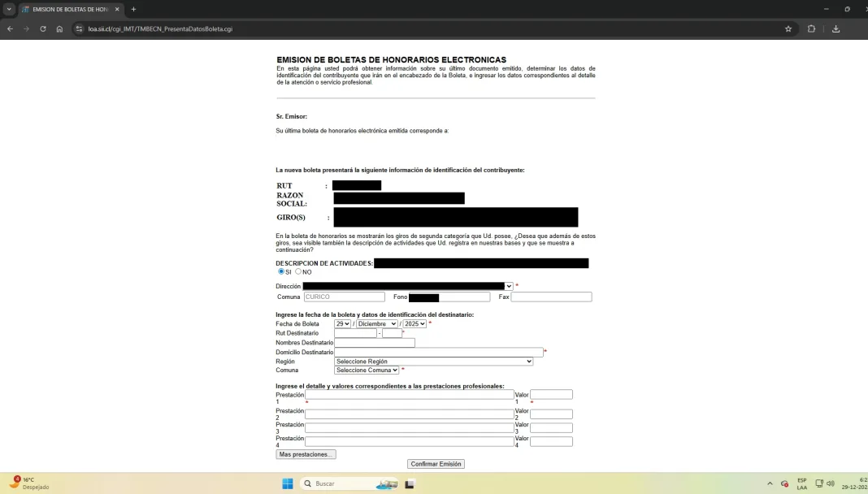The width and height of the screenshot is (868, 494).
Task: Open the Windows Start menu icon
Action: coord(288,483)
